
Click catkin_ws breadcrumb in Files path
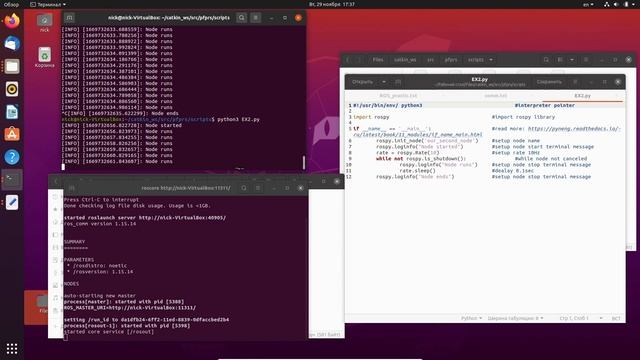click(x=405, y=60)
